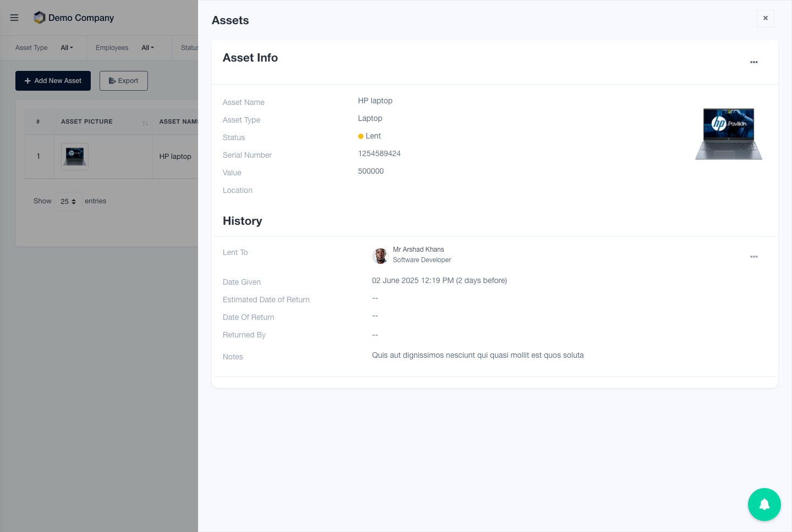Expand the Asset Type filter dropdown
This screenshot has height=532, width=792.
(67, 48)
